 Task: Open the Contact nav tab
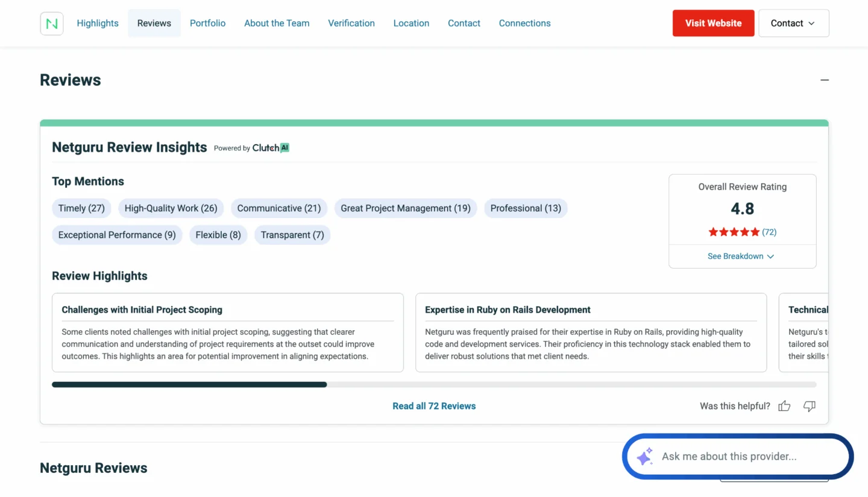464,23
